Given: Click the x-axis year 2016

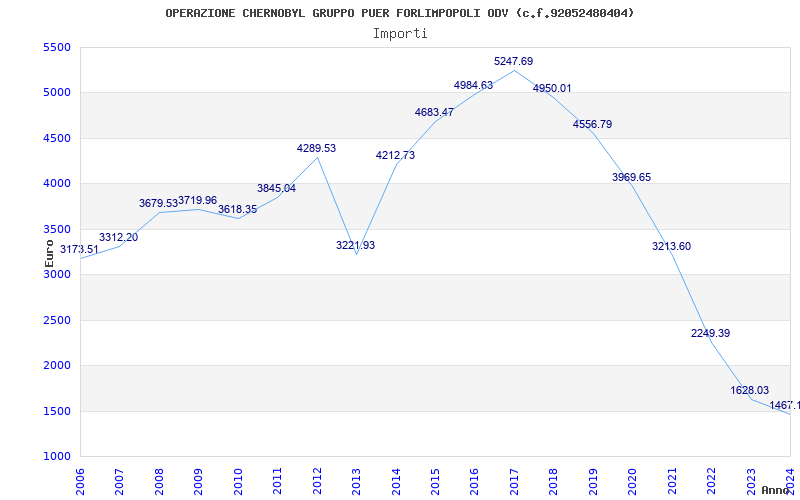Looking at the screenshot, I should click(x=474, y=482).
